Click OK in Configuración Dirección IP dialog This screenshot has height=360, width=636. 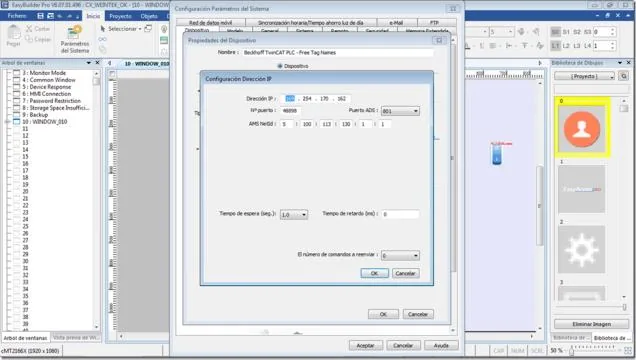tap(374, 273)
